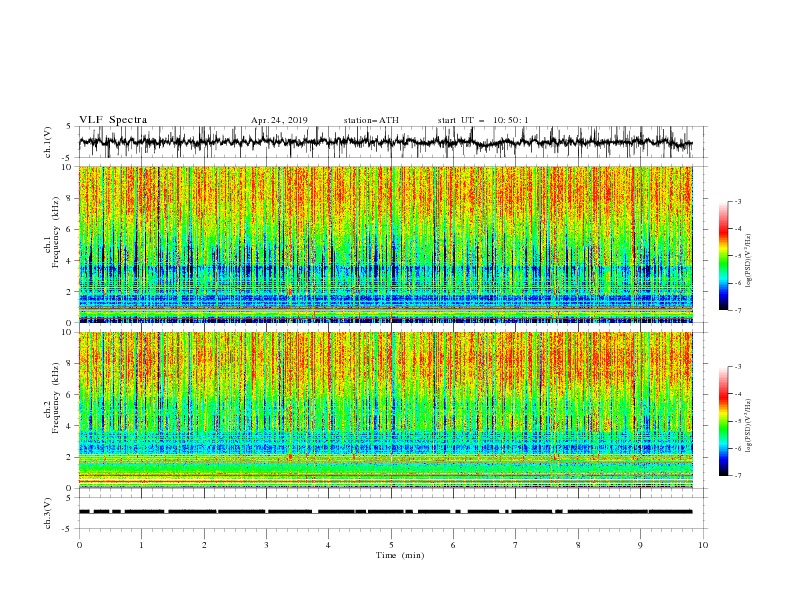This screenshot has height=612, width=792.
Task: Select the date text "Apr. 24, 2019"
Action: point(279,120)
